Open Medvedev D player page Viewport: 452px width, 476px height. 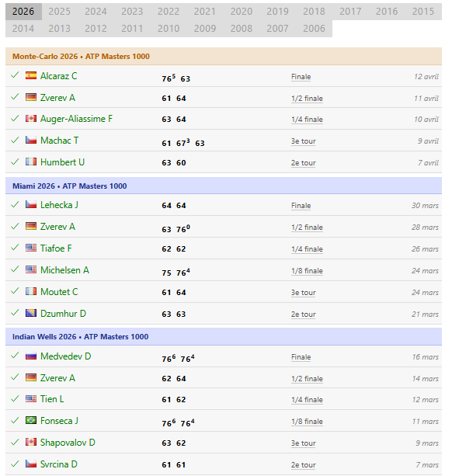coord(65,356)
